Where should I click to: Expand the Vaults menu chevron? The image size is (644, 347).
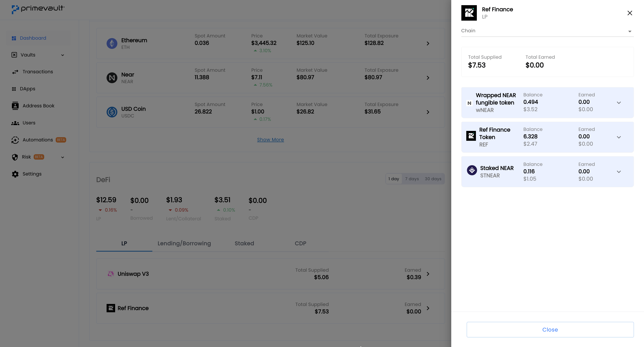click(63, 55)
